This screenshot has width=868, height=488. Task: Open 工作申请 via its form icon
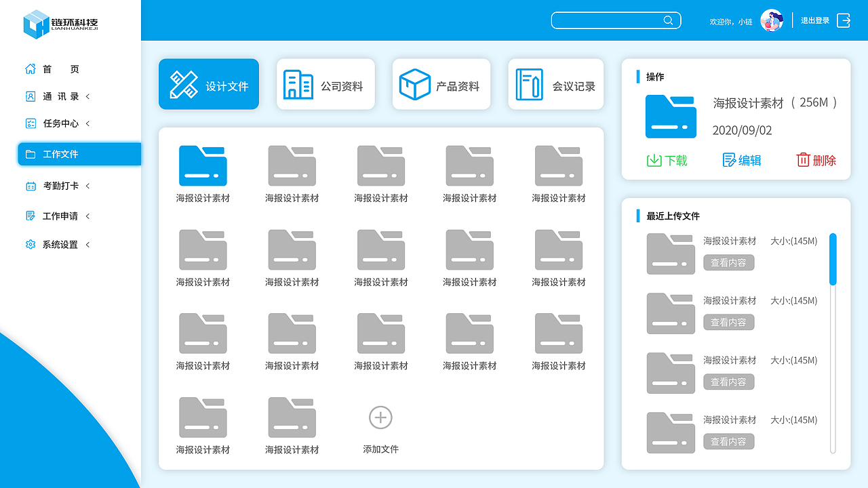point(31,216)
